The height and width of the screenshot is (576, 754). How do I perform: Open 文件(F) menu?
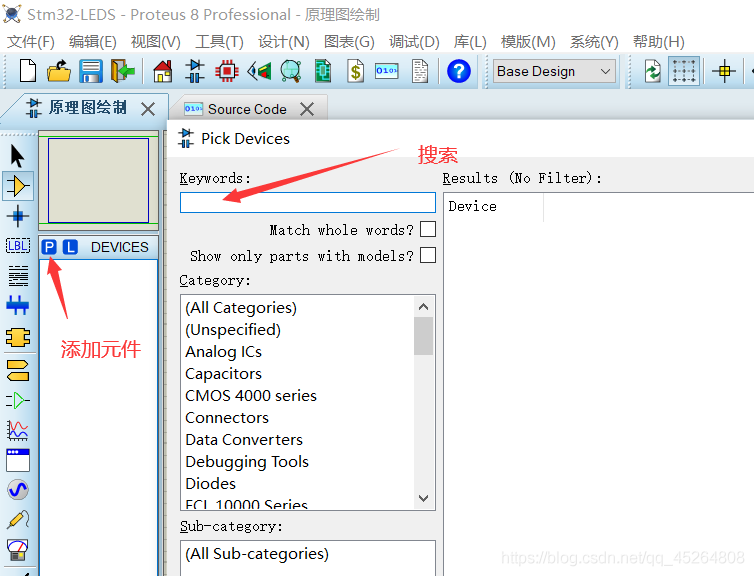point(30,42)
